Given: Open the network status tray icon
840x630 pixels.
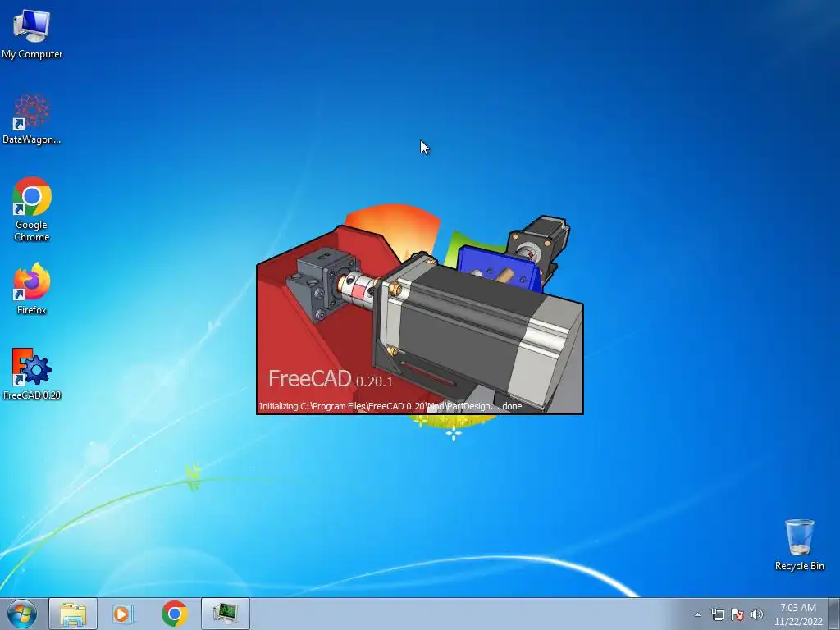Looking at the screenshot, I should click(717, 614).
